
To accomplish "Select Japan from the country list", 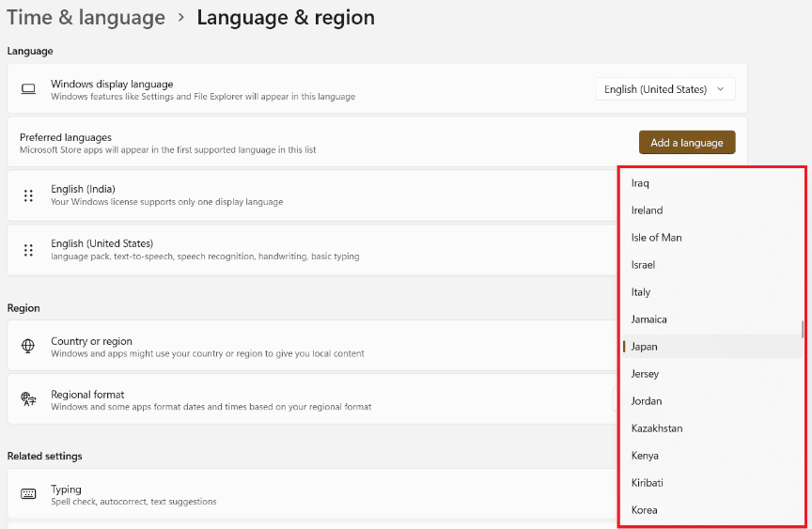I will coord(645,347).
